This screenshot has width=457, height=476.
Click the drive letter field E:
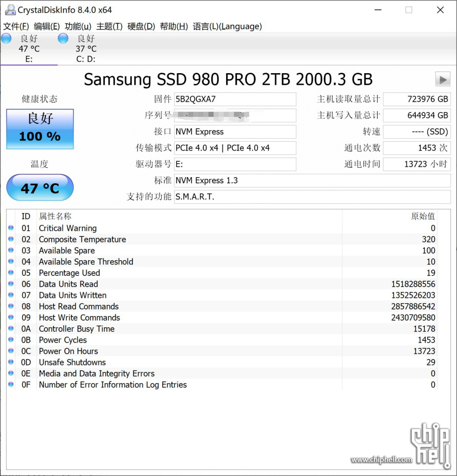(235, 164)
